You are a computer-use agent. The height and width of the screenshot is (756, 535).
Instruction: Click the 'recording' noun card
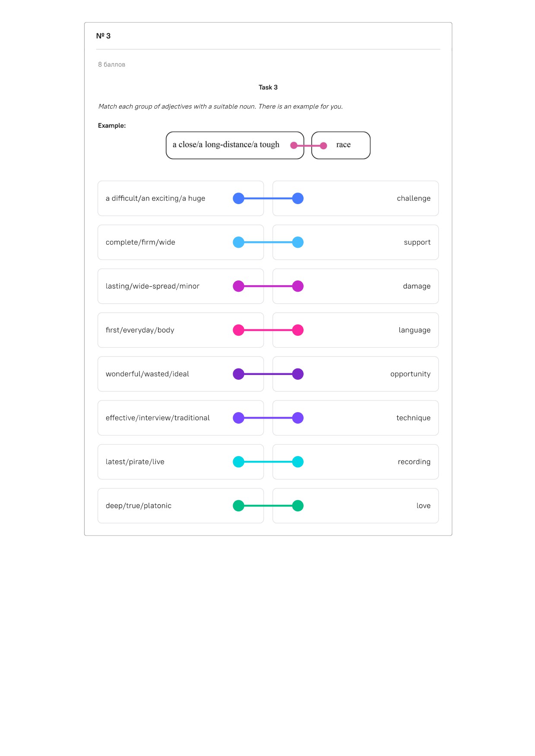click(x=356, y=462)
